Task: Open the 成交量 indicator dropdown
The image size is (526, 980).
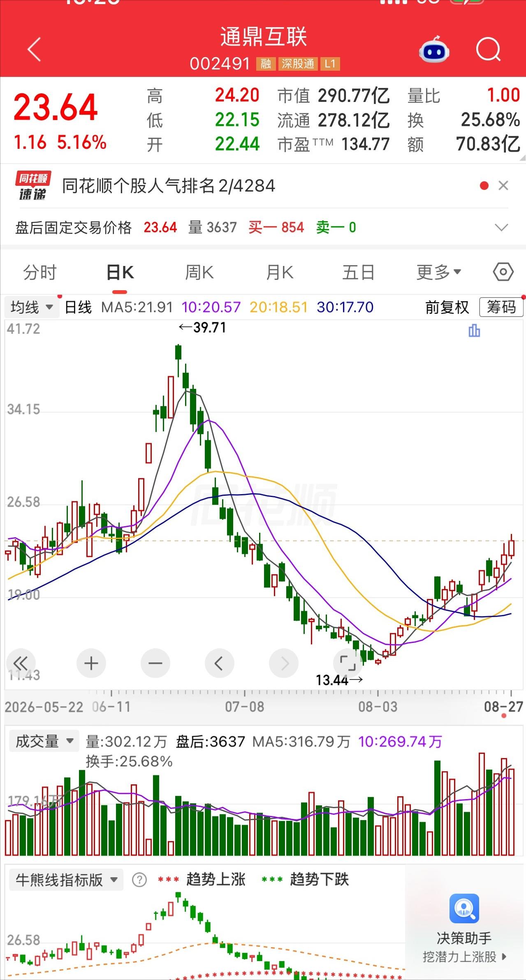Action: pyautogui.click(x=44, y=741)
